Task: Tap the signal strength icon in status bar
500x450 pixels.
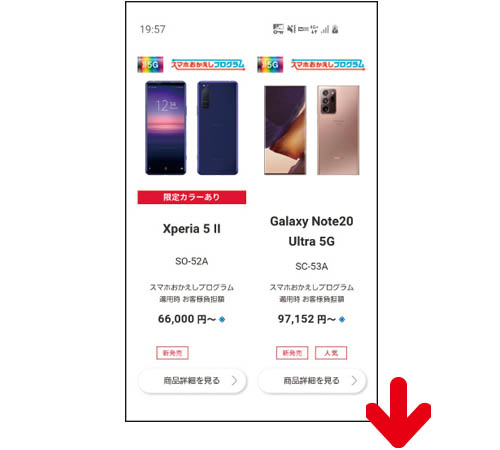Action: (325, 29)
